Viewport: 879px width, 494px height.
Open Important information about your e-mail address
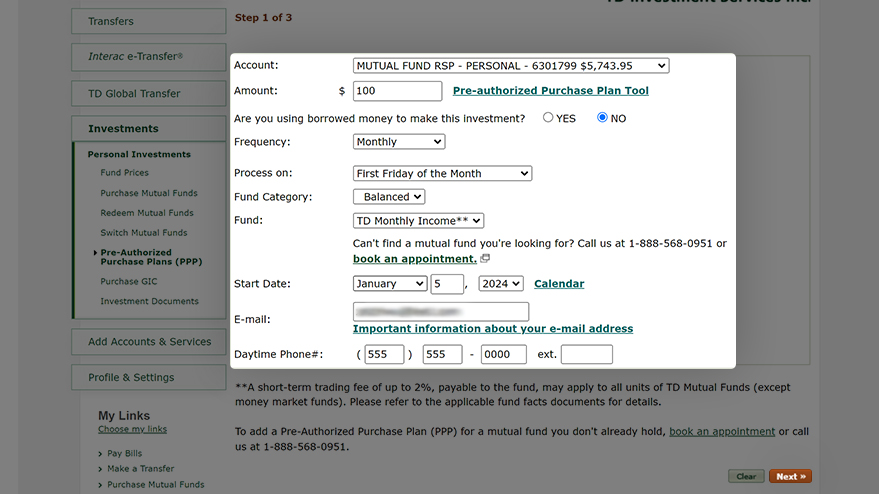pyautogui.click(x=493, y=329)
